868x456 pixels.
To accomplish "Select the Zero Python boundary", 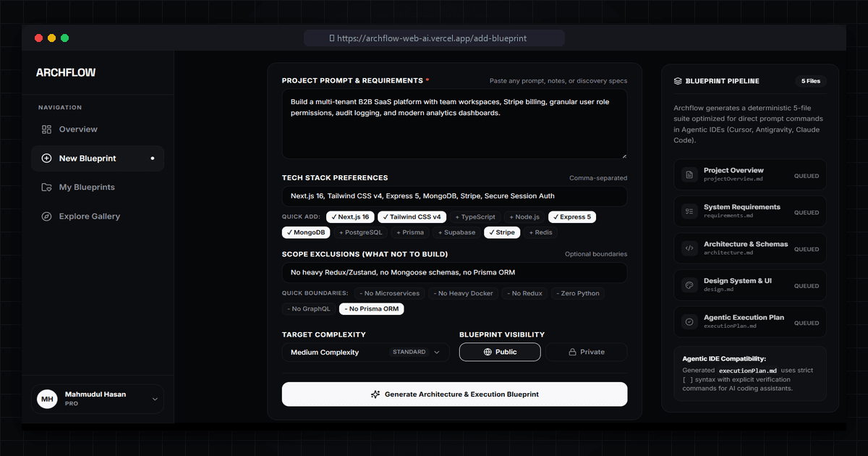I will click(x=576, y=293).
